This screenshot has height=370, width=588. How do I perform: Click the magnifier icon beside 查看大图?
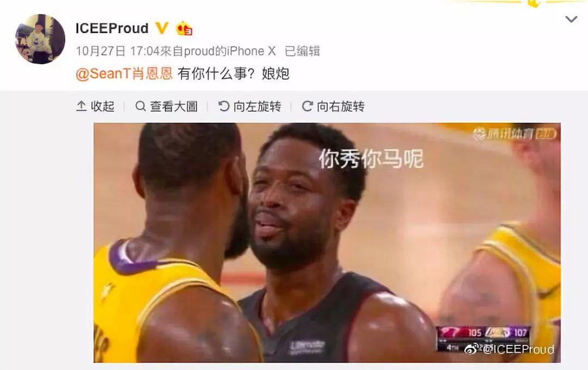tap(140, 106)
